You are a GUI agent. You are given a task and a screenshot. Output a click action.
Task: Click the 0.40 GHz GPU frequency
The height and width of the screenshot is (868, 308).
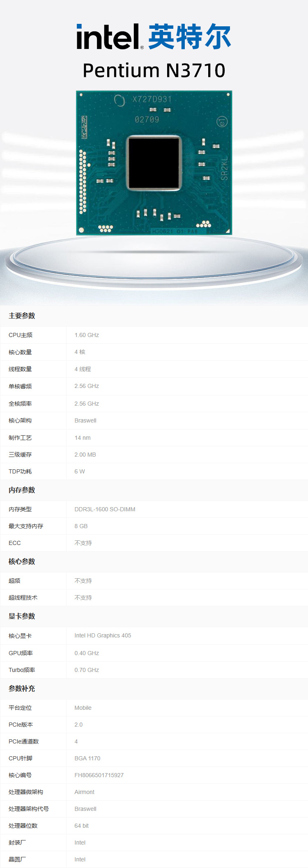point(87,653)
